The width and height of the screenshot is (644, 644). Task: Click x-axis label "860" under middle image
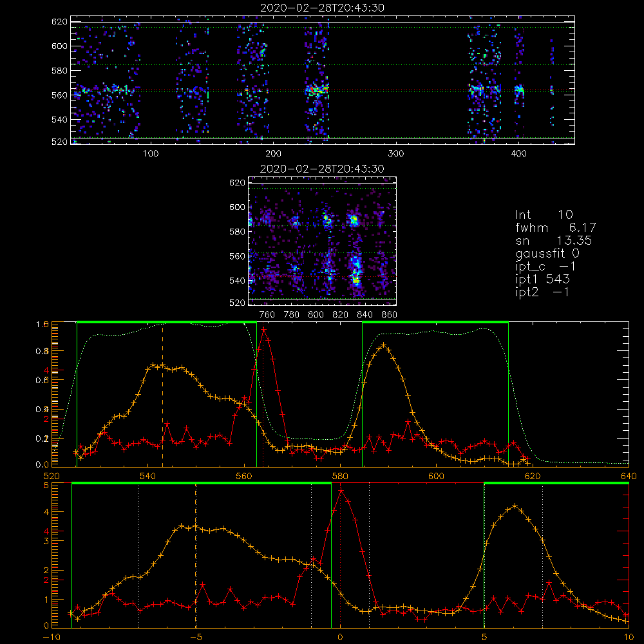point(390,315)
